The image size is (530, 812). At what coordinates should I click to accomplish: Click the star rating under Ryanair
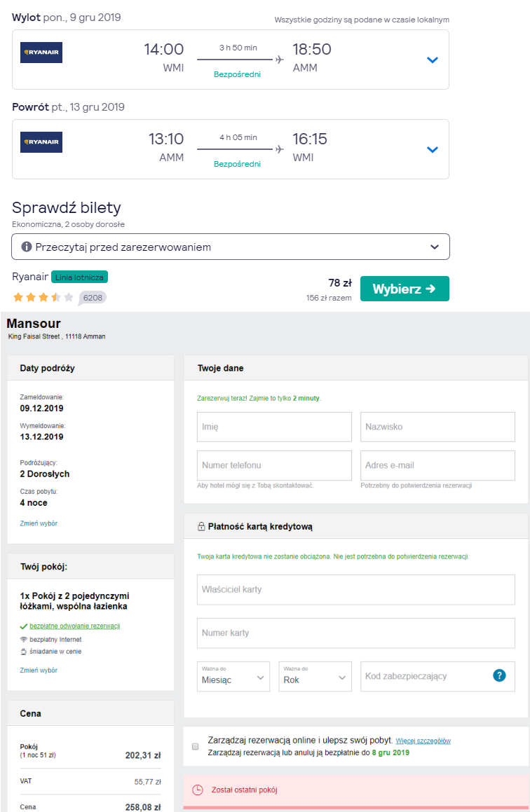[43, 297]
